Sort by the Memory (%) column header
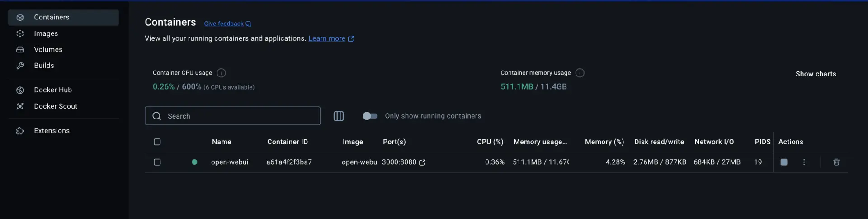This screenshot has width=868, height=219. (604, 142)
